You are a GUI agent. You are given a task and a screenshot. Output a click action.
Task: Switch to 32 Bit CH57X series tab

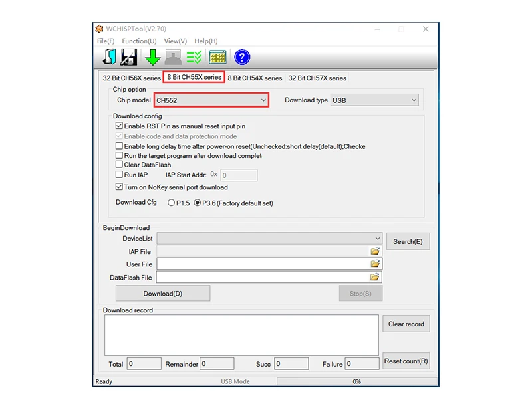coord(317,78)
